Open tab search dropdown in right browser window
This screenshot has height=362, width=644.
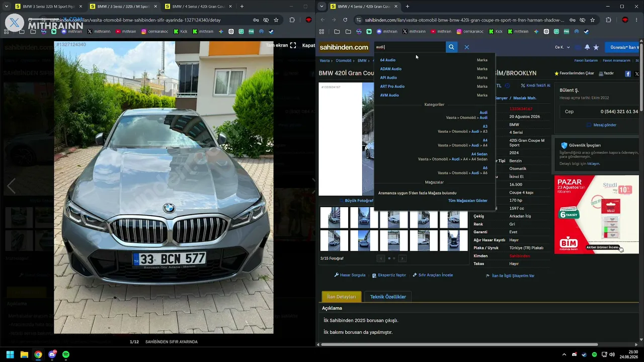point(322,7)
